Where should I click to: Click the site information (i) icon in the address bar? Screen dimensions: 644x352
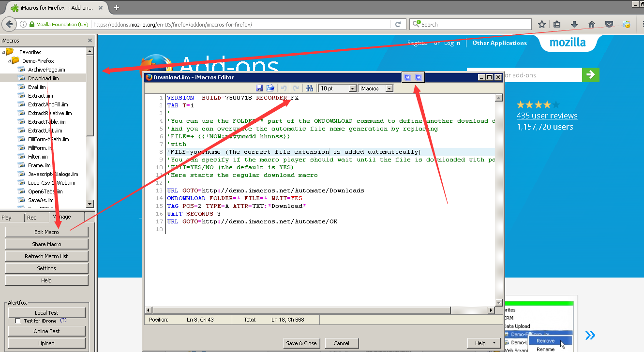click(x=23, y=24)
